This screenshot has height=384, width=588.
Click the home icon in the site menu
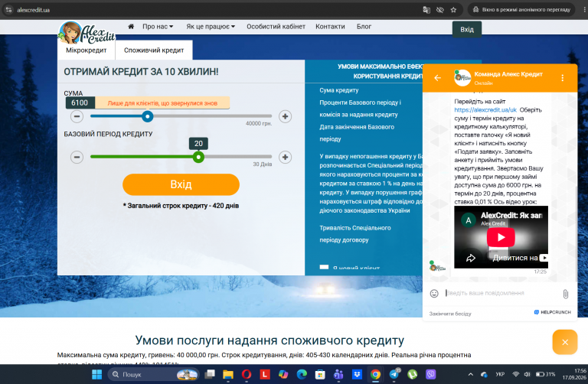coord(131,27)
